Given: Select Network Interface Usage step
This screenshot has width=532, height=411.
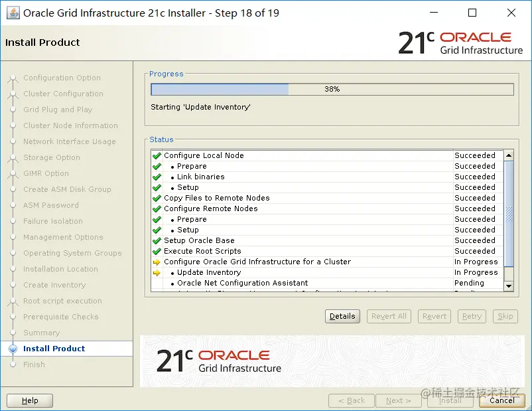Looking at the screenshot, I should click(70, 141).
